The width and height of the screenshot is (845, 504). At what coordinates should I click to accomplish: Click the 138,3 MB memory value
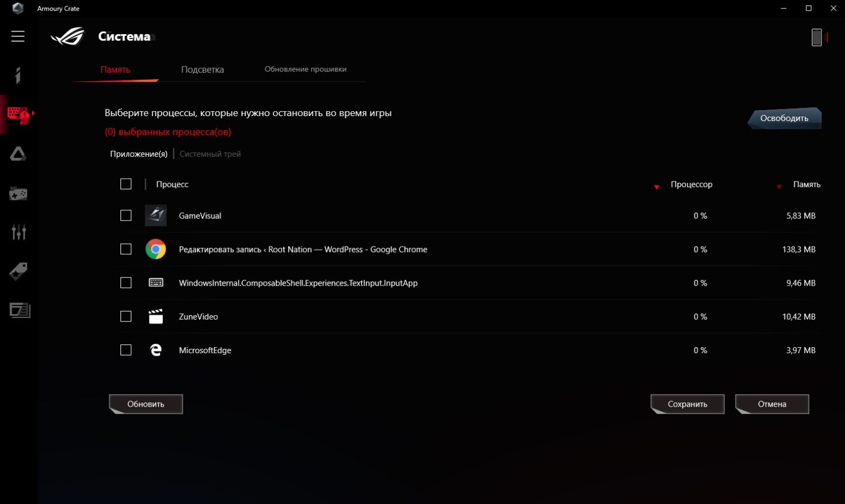click(x=799, y=249)
